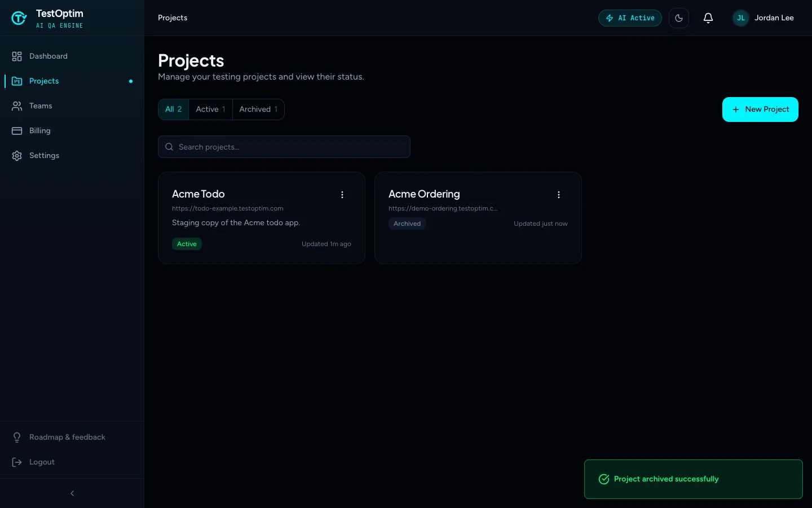This screenshot has height=508, width=812.
Task: Click the New Project button
Action: pyautogui.click(x=760, y=110)
